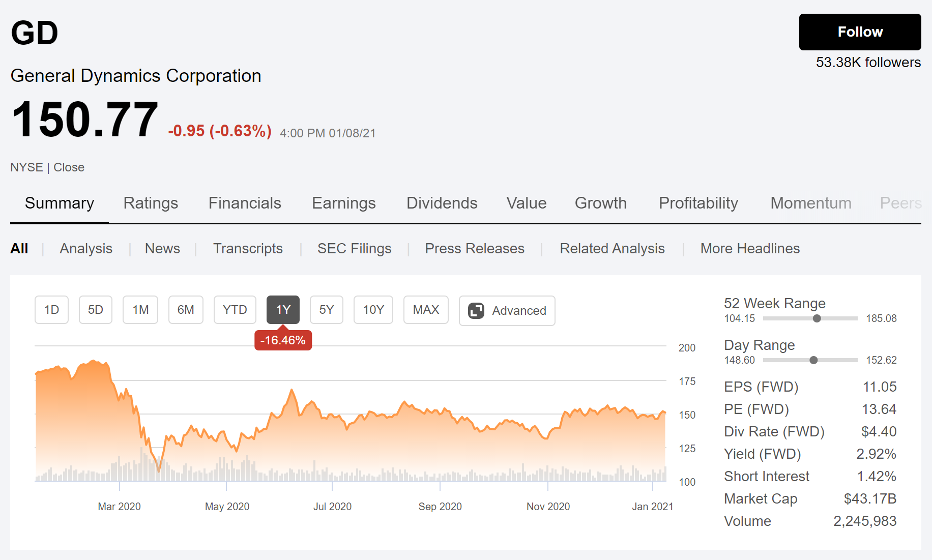Filter headlines by News
This screenshot has height=560, width=932.
[162, 248]
